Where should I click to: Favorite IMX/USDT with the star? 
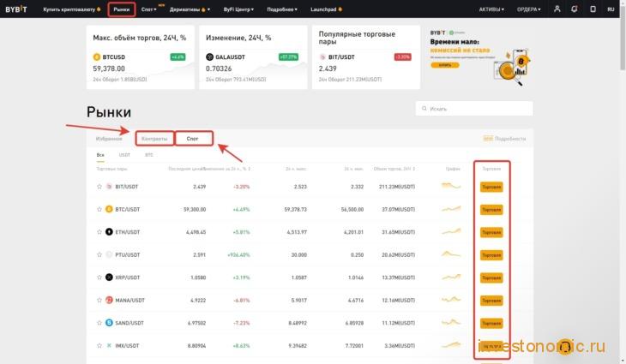coord(99,346)
